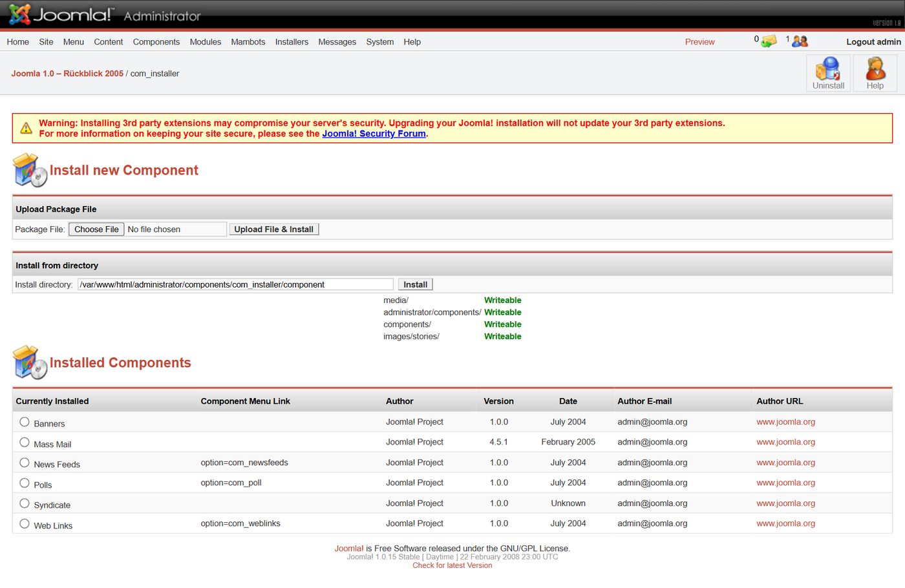Viewport: 905px width, 588px height.
Task: Open www.joomla.org link in Banners row
Action: click(786, 422)
